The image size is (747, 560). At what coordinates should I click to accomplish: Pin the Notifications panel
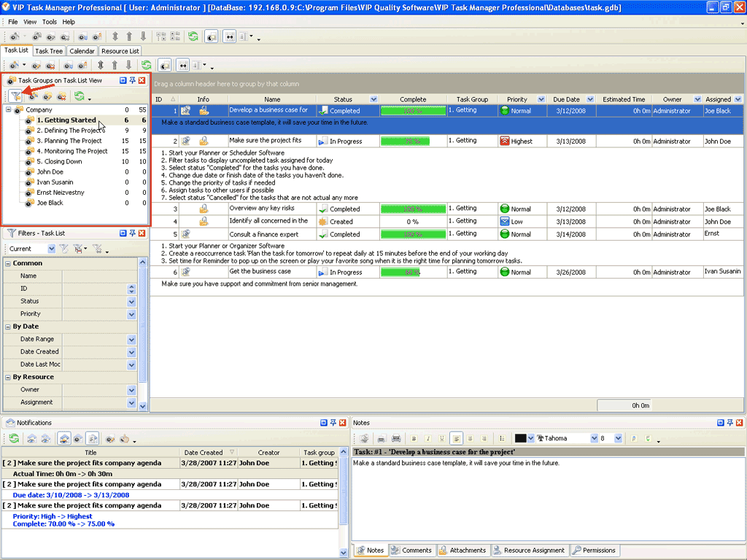(333, 422)
